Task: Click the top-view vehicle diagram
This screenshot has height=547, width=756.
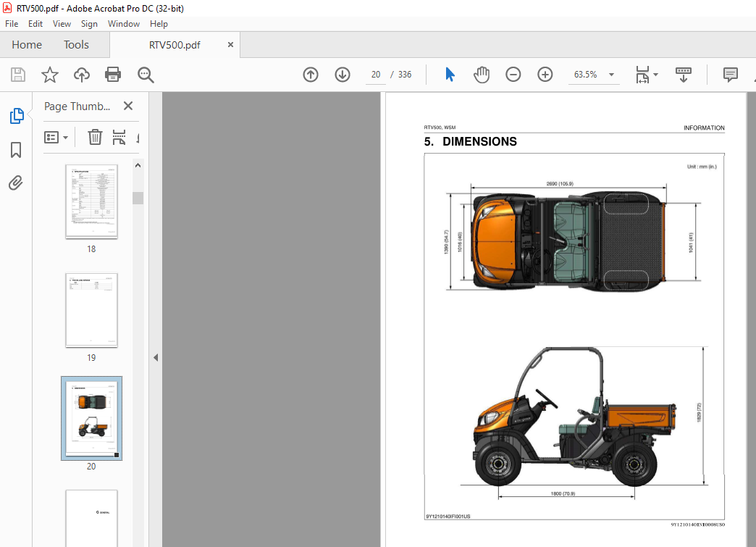Action: pos(569,241)
